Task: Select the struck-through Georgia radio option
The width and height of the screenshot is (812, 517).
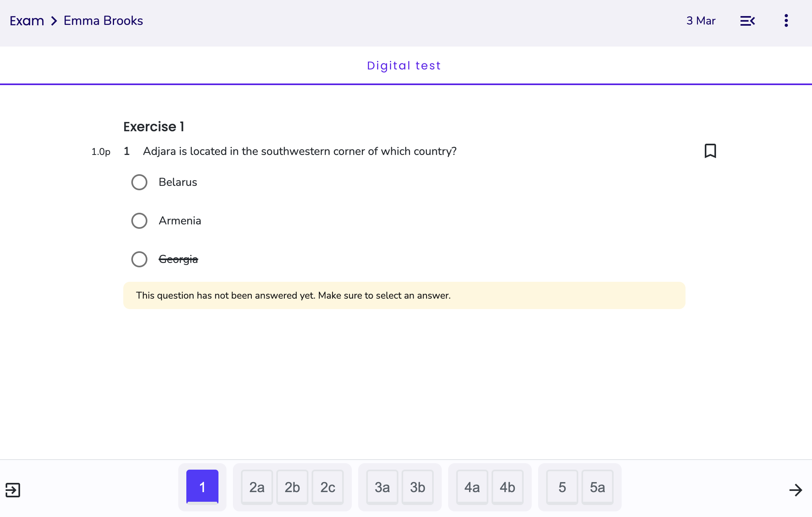Action: [139, 259]
